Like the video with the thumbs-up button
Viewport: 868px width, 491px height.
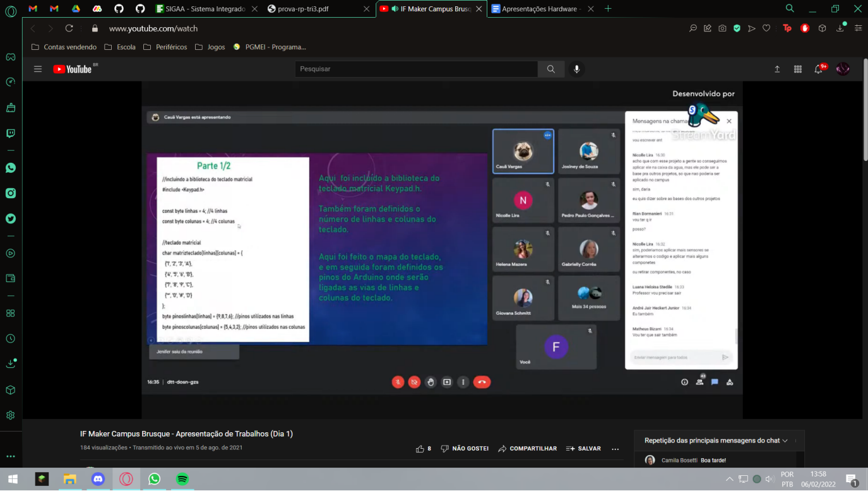(x=420, y=449)
